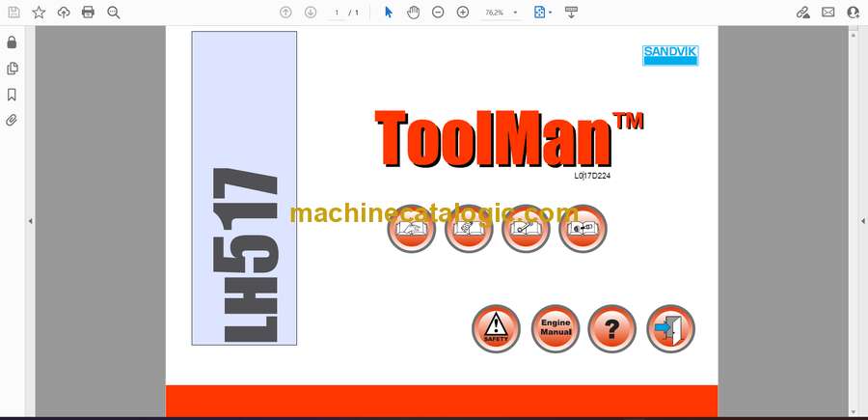Viewport: 868px width, 420px height.
Task: Open the user account sign-in icon
Action: point(854,13)
